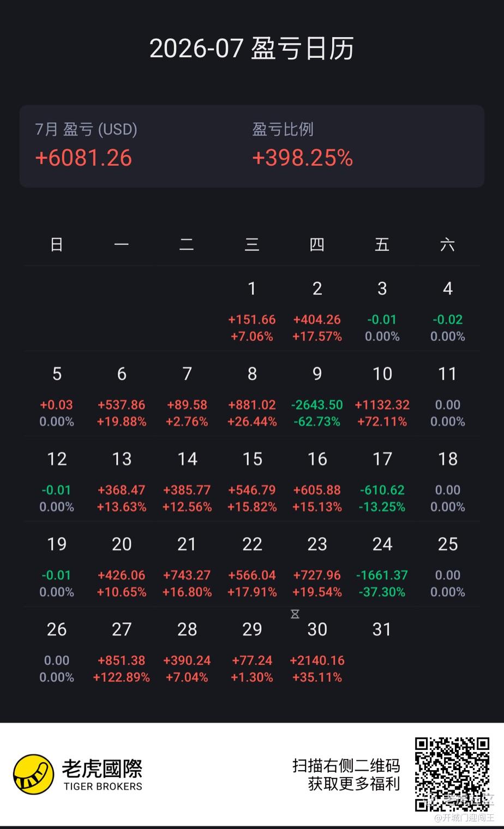The width and height of the screenshot is (504, 829).
Task: Click the monthly P&L value +6081.26
Action: (x=83, y=158)
